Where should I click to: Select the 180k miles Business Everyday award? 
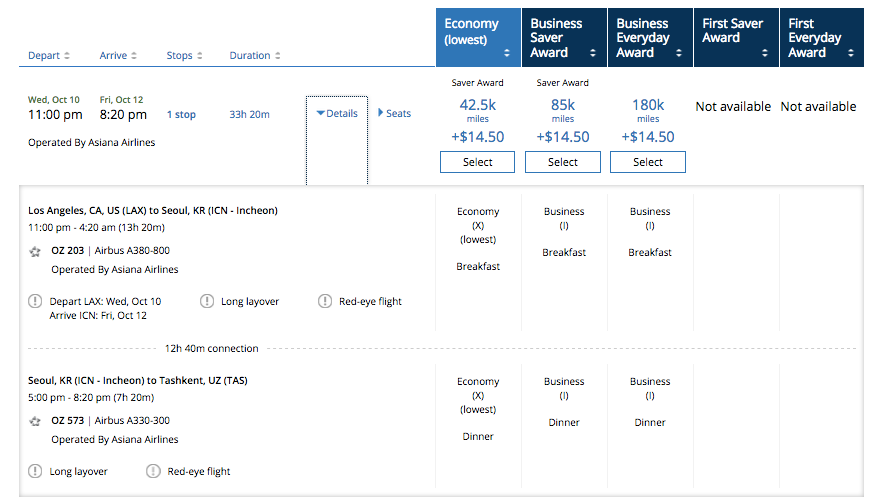[647, 162]
